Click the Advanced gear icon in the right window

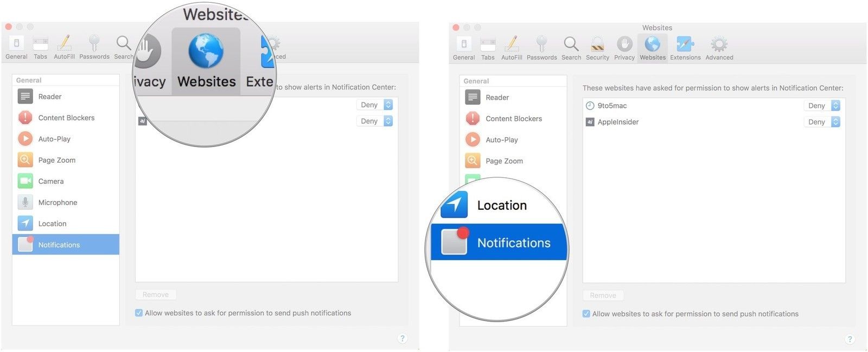[719, 48]
